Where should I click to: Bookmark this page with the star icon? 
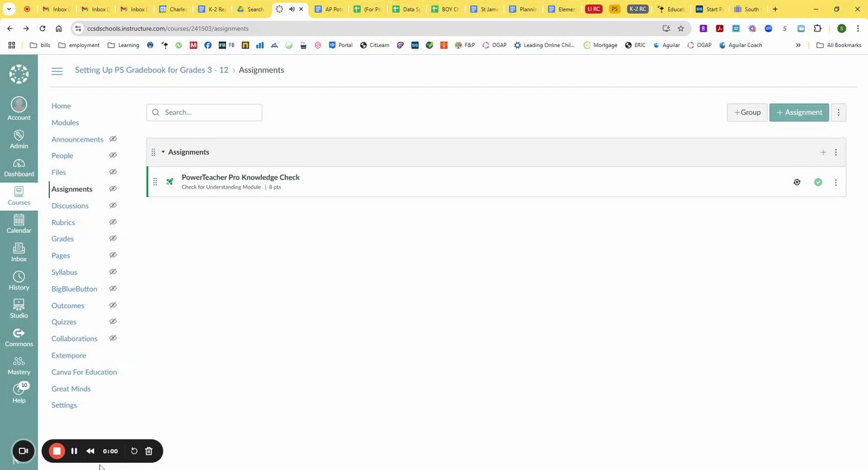[681, 29]
